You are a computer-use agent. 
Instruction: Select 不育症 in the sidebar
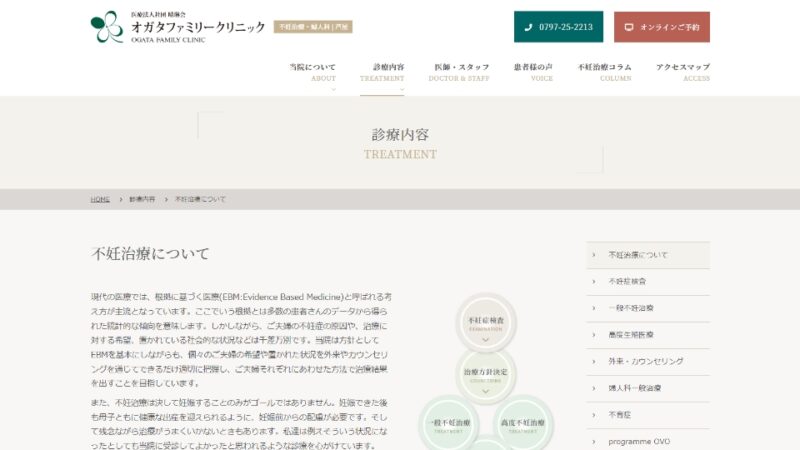(648, 415)
